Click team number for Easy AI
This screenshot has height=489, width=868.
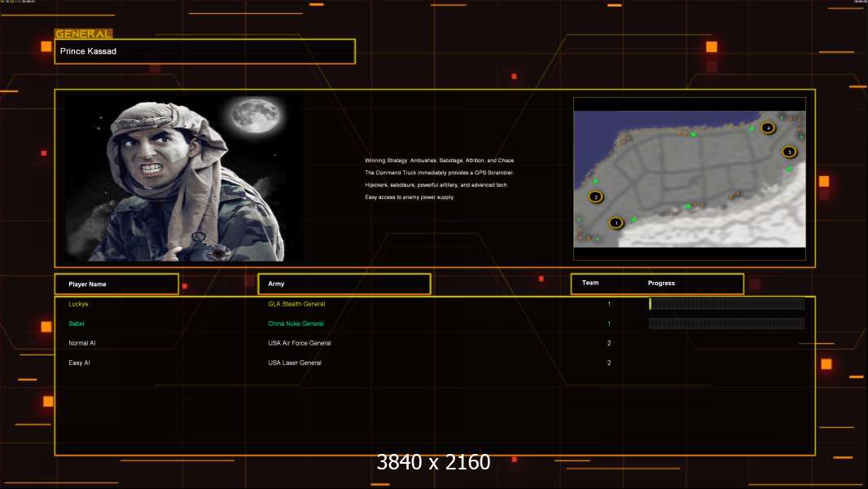(x=609, y=363)
